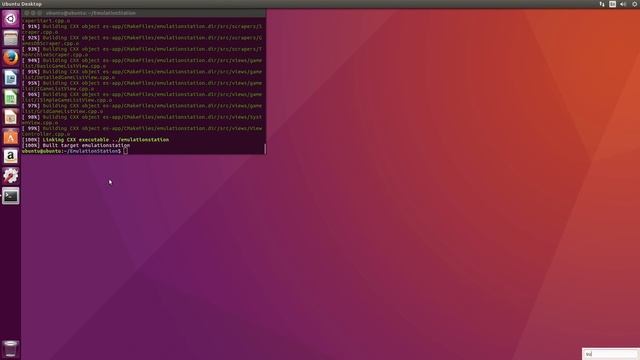Image resolution: width=640 pixels, height=360 pixels.
Task: Open the keyboard layout indicator
Action: pos(612,4)
